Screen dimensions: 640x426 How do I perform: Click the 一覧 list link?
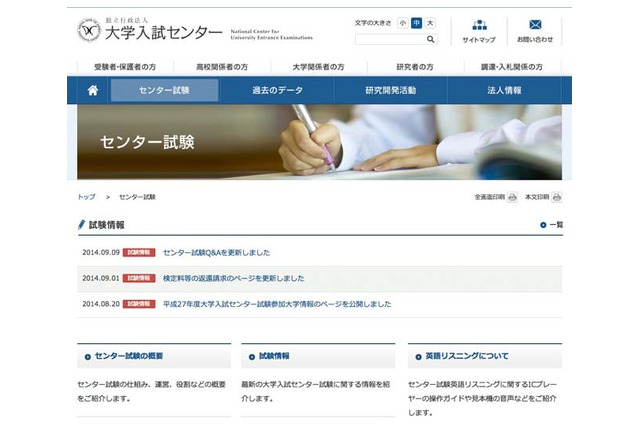556,225
